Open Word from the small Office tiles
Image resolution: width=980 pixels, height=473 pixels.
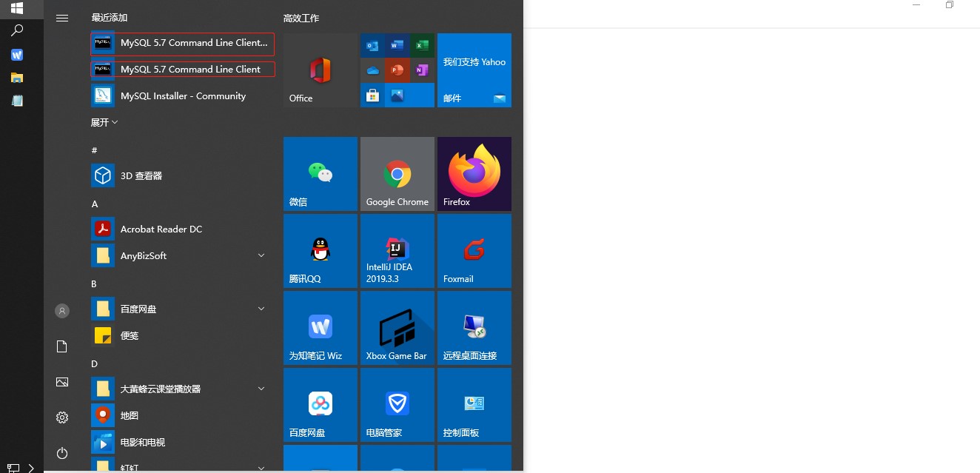click(397, 46)
